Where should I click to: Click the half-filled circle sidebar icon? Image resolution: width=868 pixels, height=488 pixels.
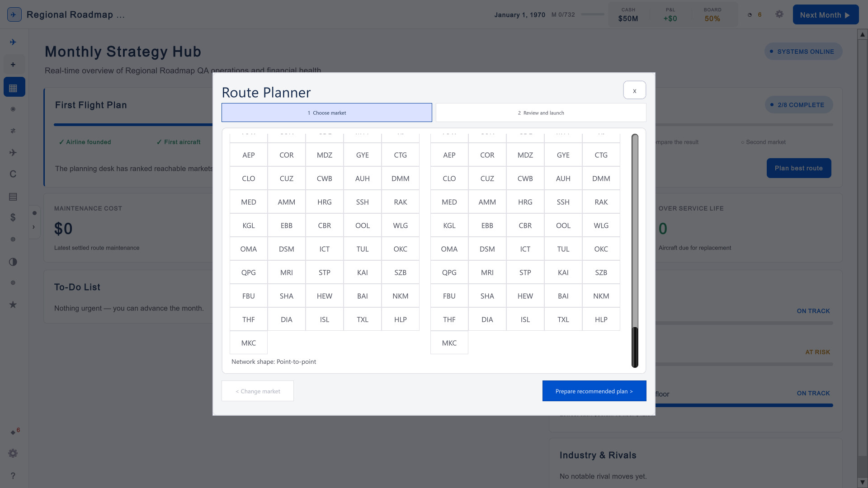[13, 262]
